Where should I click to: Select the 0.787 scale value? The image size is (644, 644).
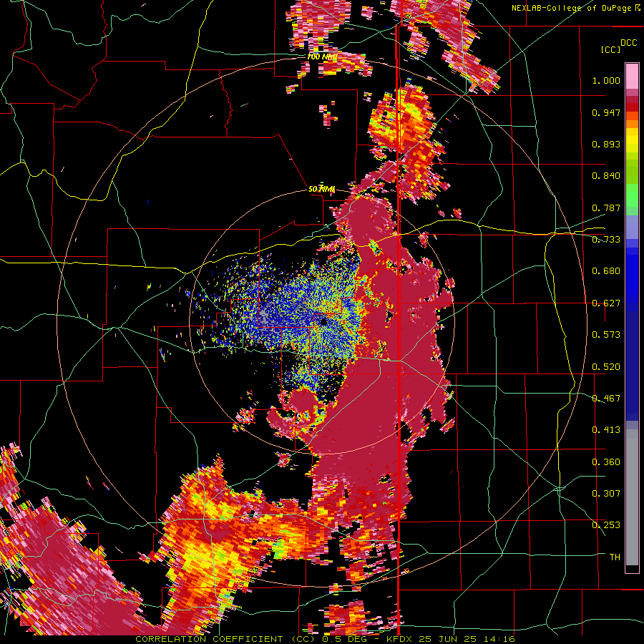point(606,208)
